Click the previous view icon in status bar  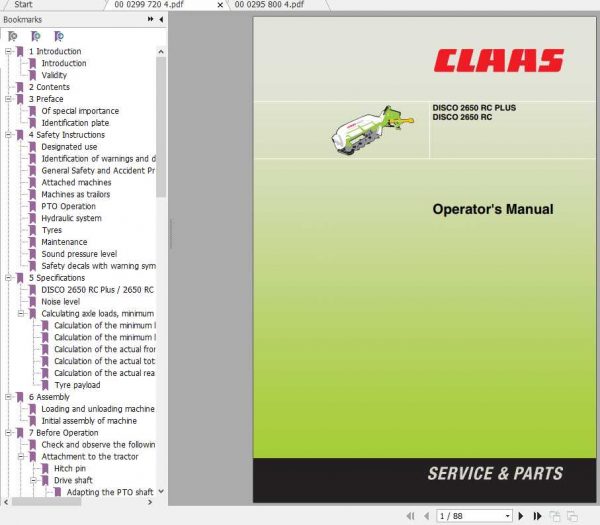(554, 516)
